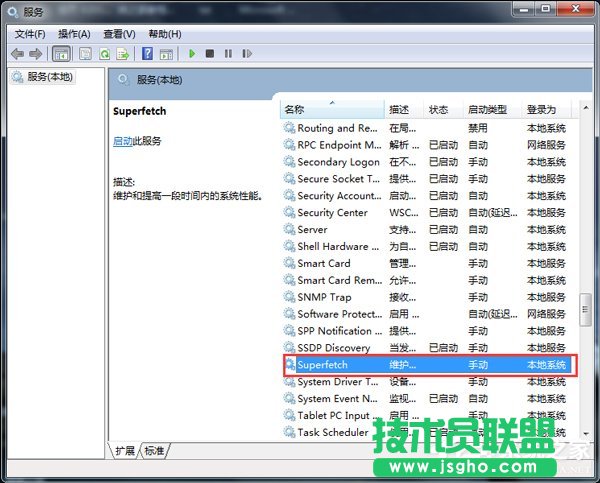Click the Secondary Logon service gear icon
This screenshot has width=600, height=483.
pyautogui.click(x=289, y=162)
